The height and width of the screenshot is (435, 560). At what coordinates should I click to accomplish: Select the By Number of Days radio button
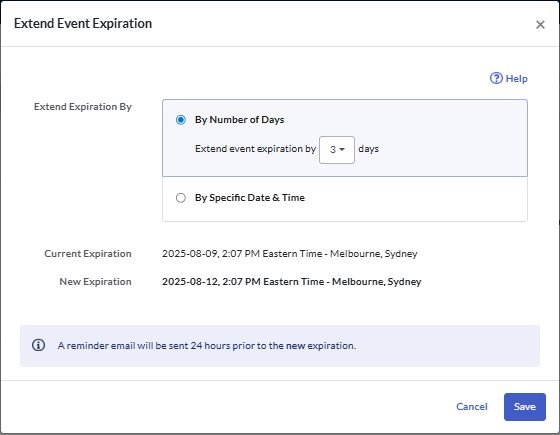pyautogui.click(x=181, y=120)
